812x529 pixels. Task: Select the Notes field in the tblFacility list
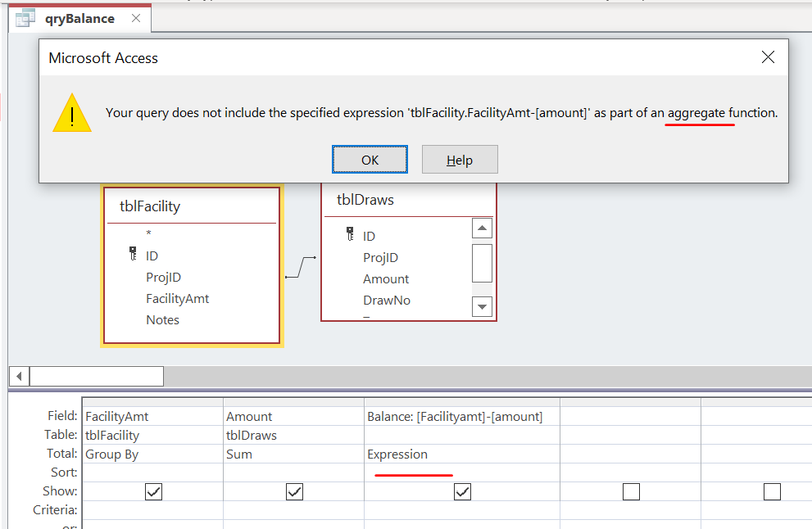162,319
